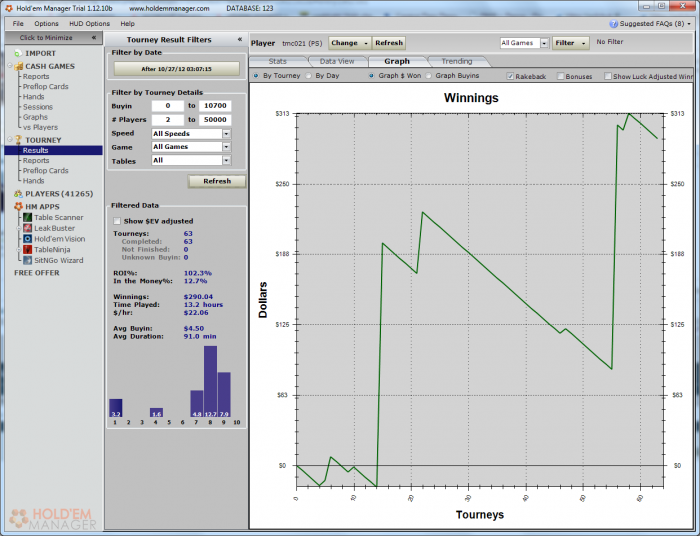Open Preflop Cards under Cash Games
This screenshot has width=700, height=536.
[46, 87]
